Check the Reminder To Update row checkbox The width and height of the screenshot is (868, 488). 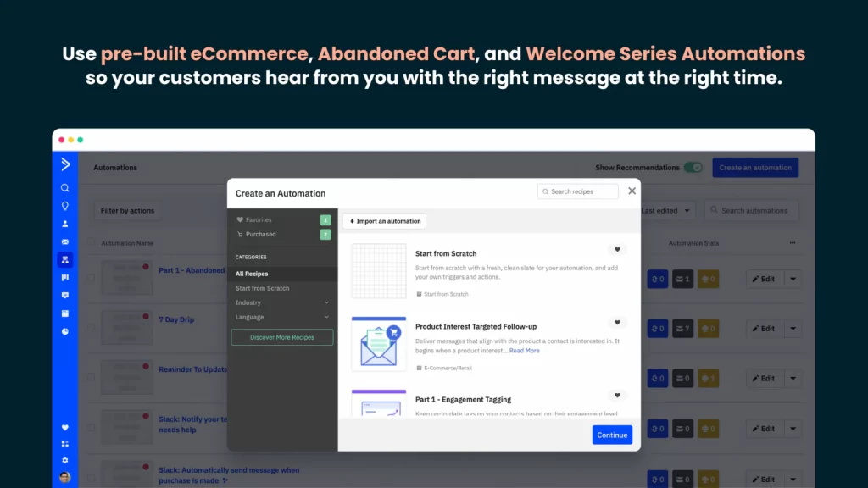91,377
